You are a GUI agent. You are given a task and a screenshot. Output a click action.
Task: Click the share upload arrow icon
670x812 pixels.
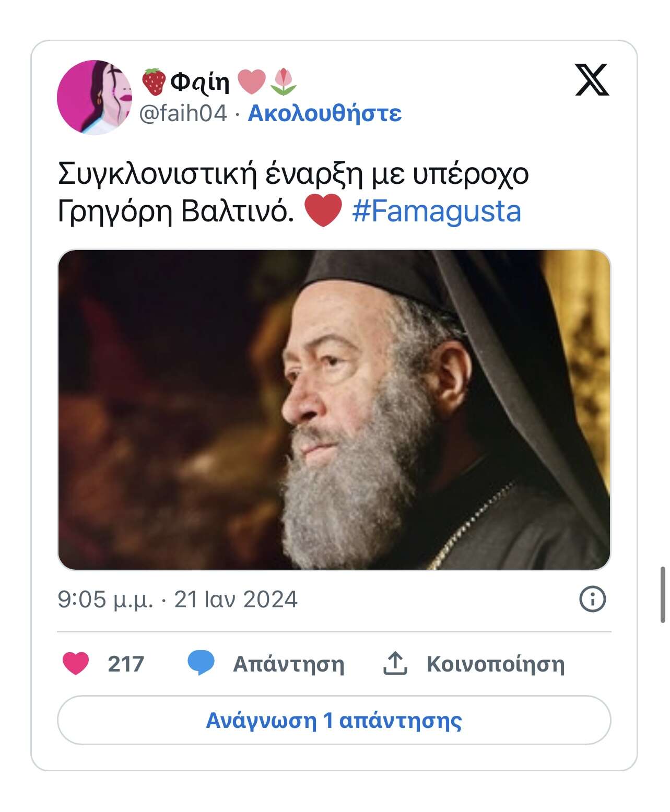click(x=395, y=663)
